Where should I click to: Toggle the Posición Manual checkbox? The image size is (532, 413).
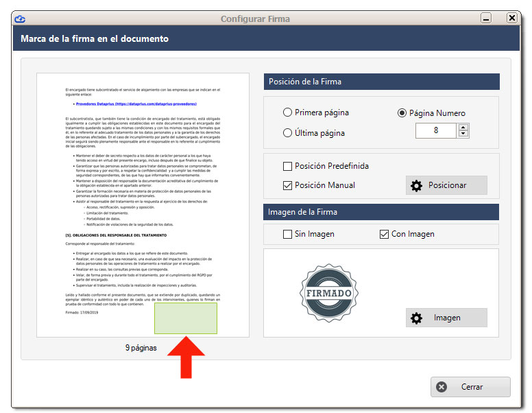(x=287, y=185)
